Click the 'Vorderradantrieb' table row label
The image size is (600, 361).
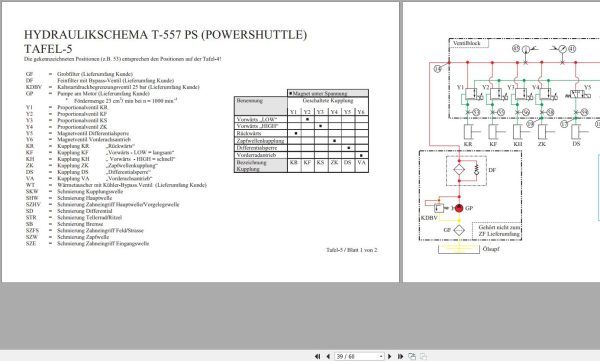click(261, 155)
